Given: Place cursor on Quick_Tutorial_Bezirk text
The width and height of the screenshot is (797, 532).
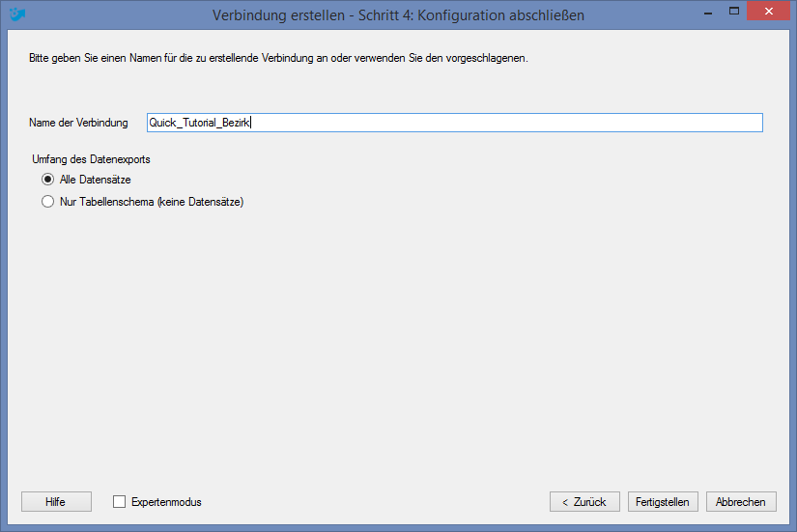Looking at the screenshot, I should (x=199, y=123).
